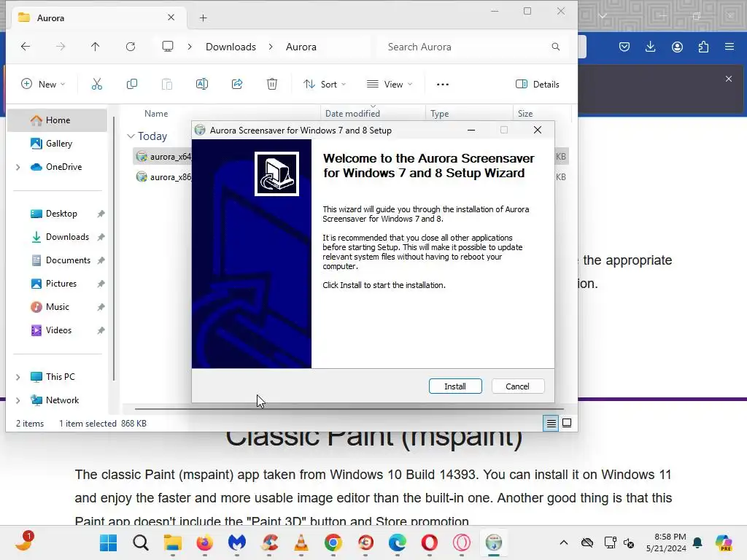
Task: Click Install in the Aurora Setup wizard
Action: 455,386
